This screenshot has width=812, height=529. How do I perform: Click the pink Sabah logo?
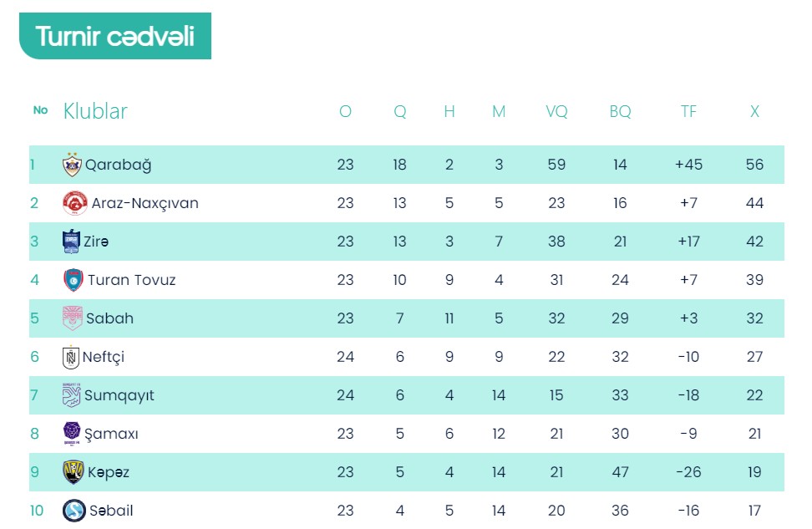point(73,318)
